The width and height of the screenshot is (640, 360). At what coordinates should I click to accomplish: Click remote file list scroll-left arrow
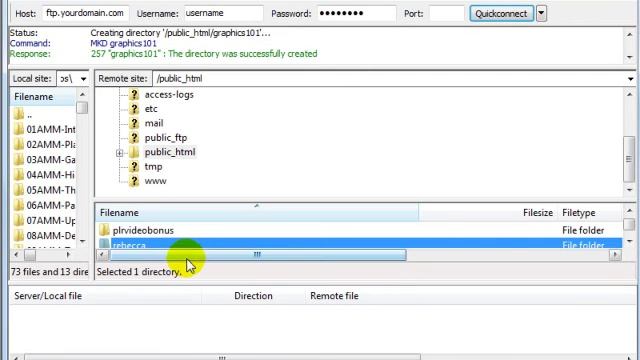click(102, 255)
